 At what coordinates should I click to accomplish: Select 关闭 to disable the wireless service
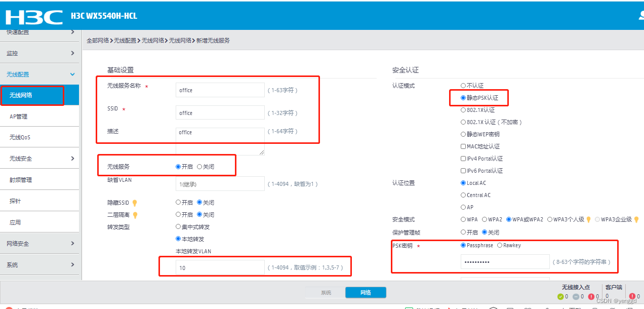coord(198,166)
